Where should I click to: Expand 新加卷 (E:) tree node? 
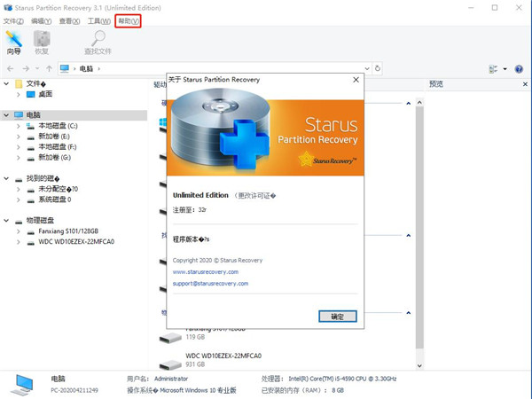pyautogui.click(x=19, y=137)
